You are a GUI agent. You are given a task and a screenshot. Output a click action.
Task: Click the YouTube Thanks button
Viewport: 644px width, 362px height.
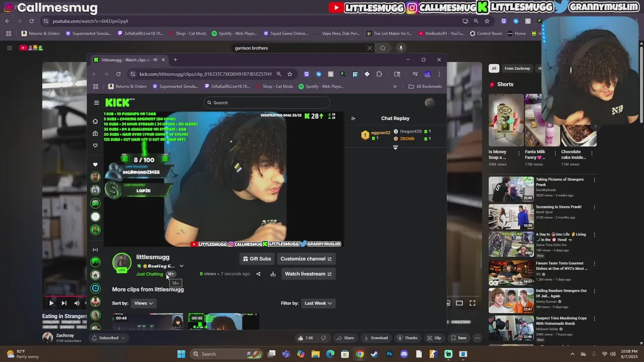click(x=407, y=338)
